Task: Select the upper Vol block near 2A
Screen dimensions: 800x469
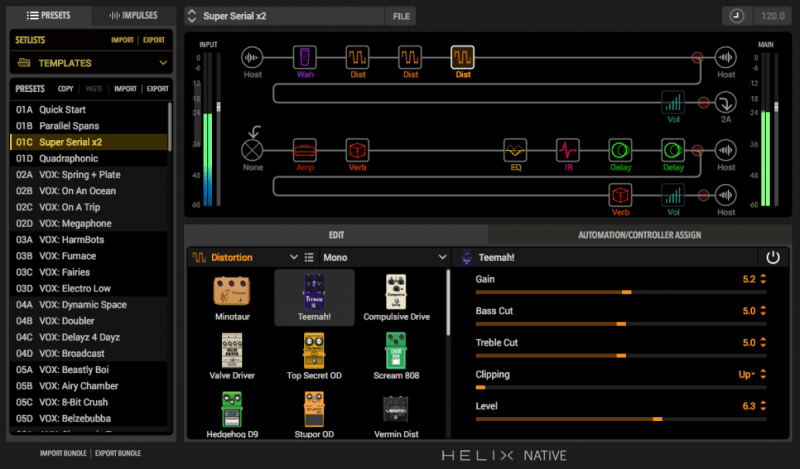Action: (673, 102)
